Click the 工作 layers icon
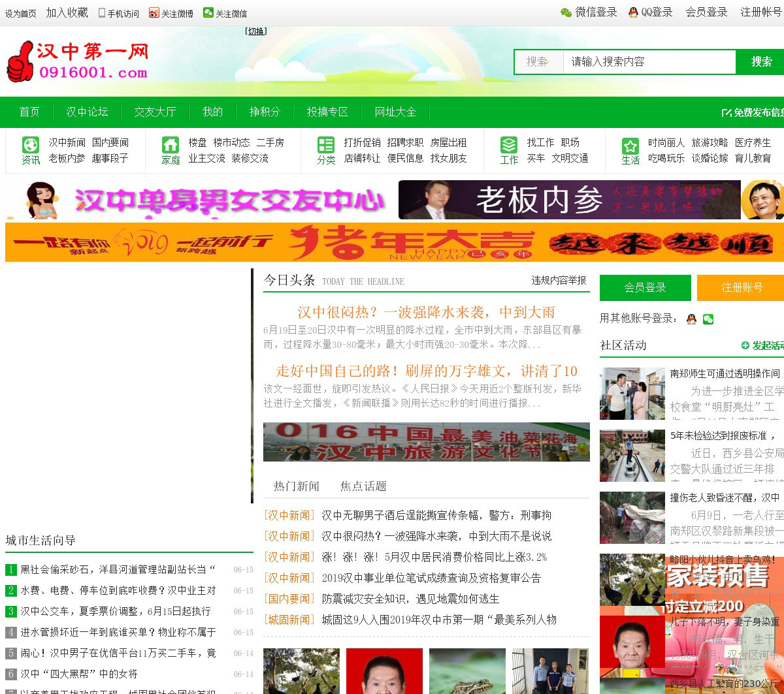The width and height of the screenshot is (784, 694). (509, 144)
